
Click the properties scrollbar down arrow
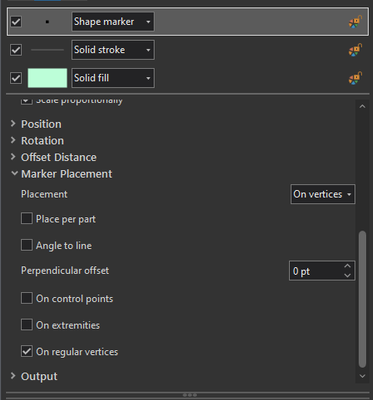(x=362, y=376)
